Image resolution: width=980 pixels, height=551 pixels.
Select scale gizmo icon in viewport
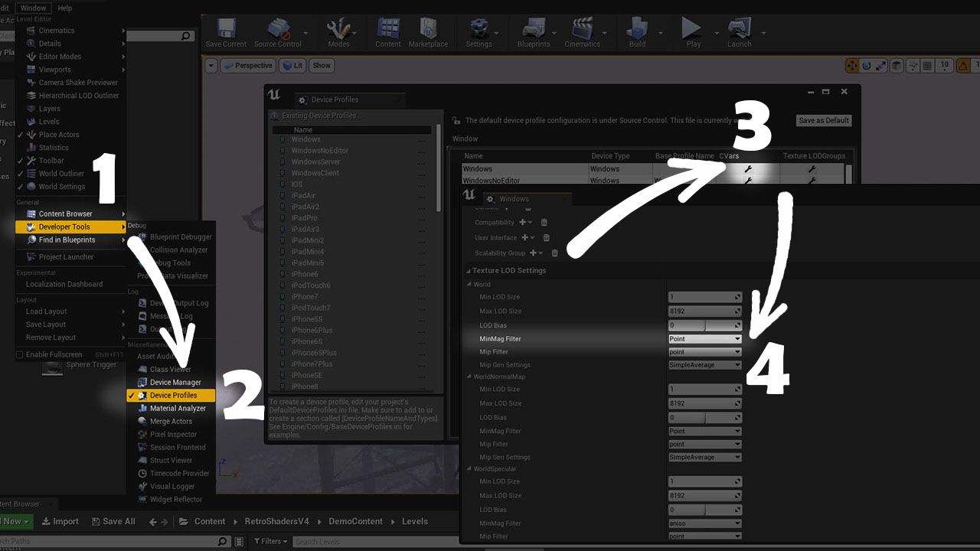881,66
